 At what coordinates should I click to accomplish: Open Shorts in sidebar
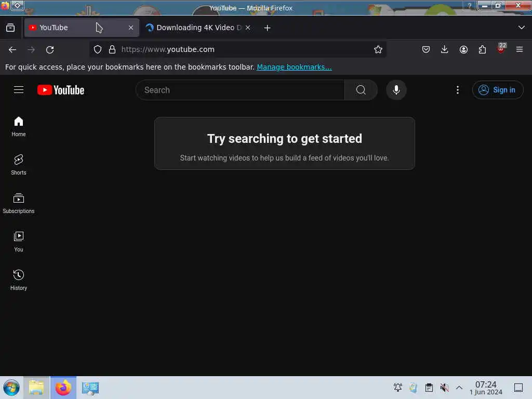(19, 165)
